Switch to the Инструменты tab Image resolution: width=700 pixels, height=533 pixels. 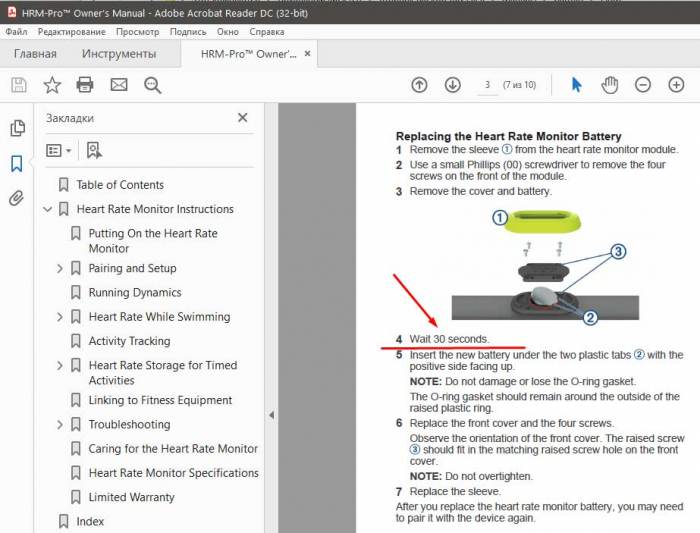[119, 54]
